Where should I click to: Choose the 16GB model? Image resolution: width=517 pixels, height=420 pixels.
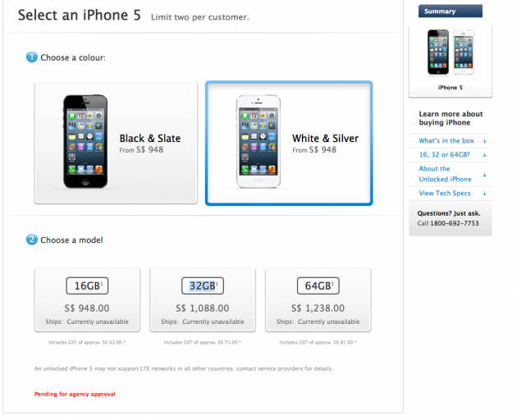pos(87,299)
